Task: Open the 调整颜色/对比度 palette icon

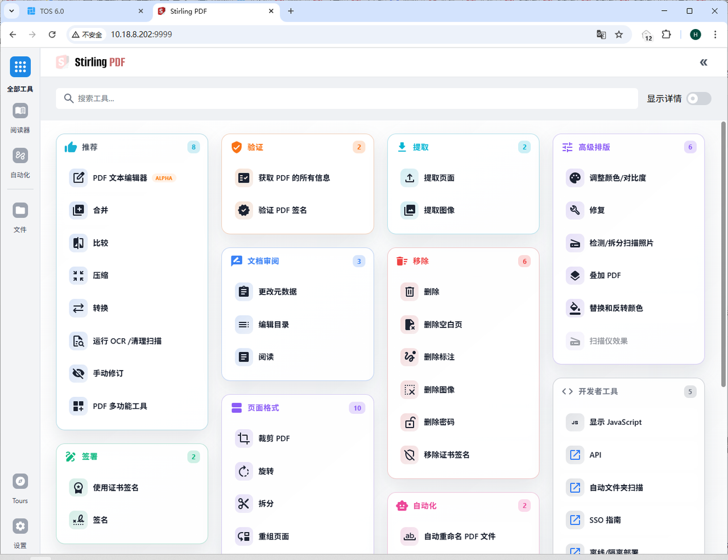Action: tap(575, 178)
